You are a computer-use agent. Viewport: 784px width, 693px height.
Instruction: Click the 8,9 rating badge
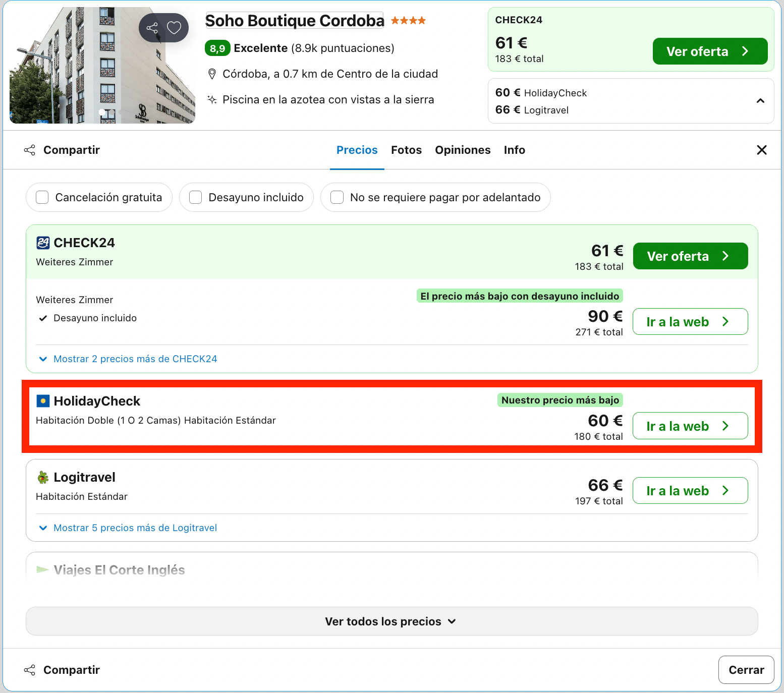coord(217,48)
